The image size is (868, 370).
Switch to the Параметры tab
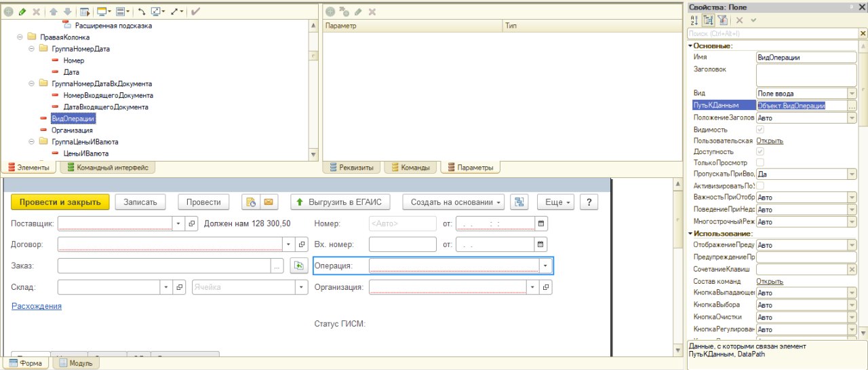pos(470,167)
